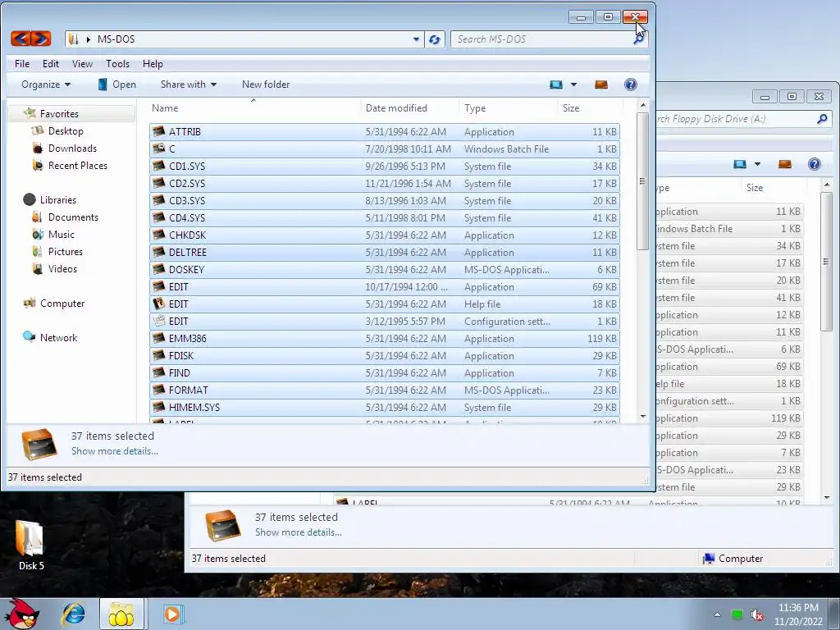
Task: Click the C batch file icon
Action: click(158, 148)
